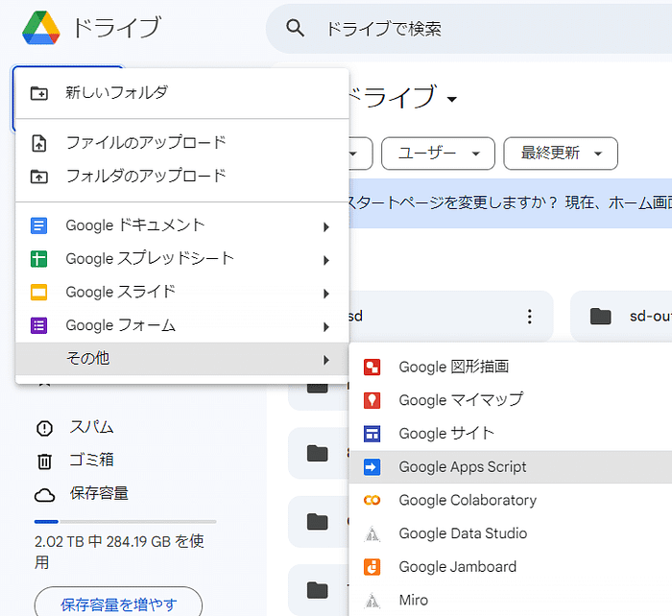Expand the Google スライド submenu arrow

326,294
